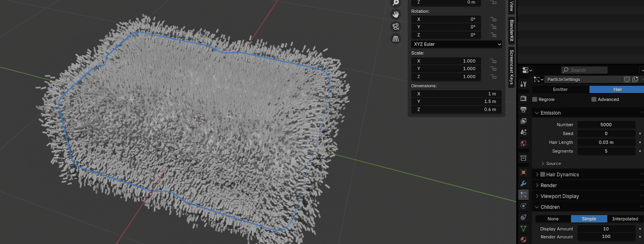Select the Emitter particle type

tap(560, 89)
